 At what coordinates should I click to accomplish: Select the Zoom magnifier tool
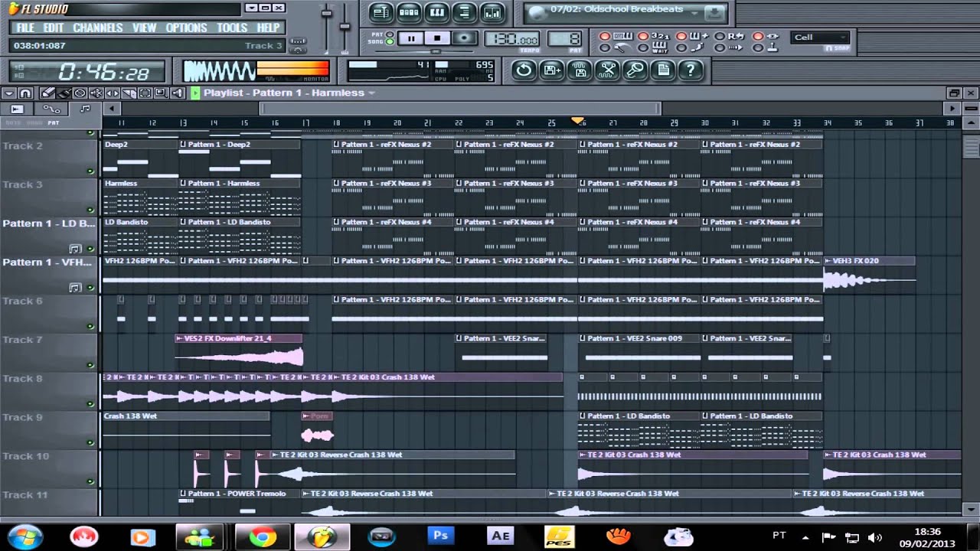[x=161, y=93]
